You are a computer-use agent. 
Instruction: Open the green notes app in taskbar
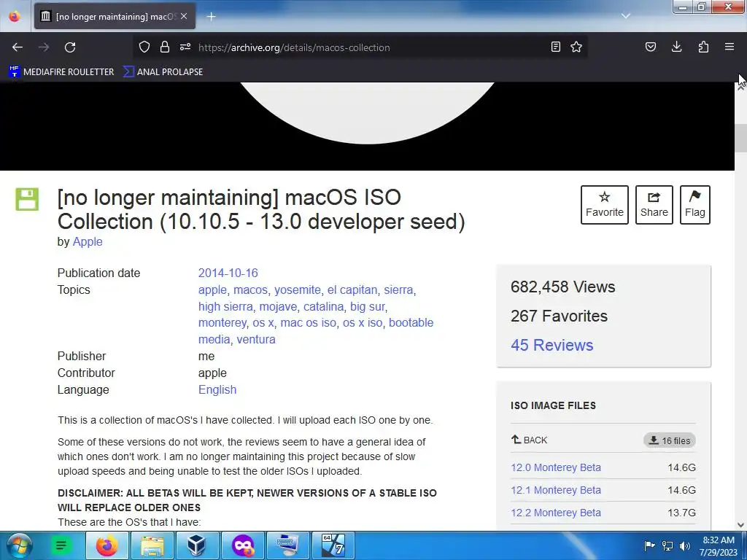point(61,545)
